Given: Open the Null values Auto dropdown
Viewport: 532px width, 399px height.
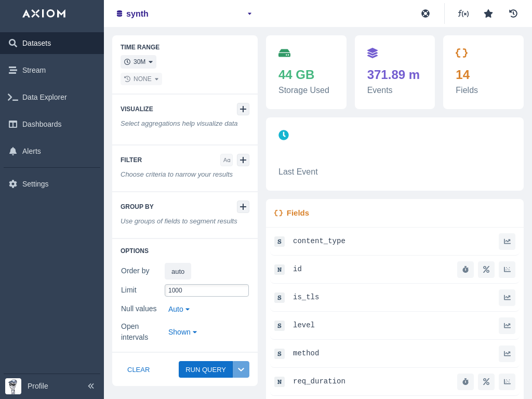Looking at the screenshot, I should [179, 309].
